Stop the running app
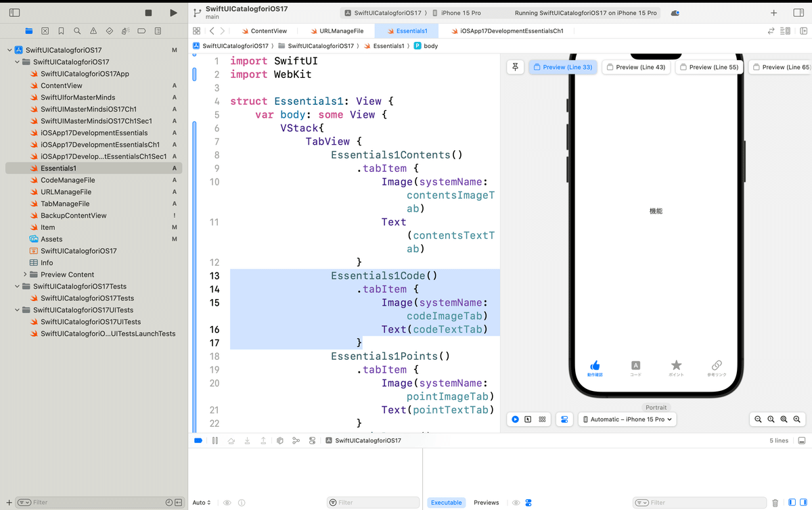 [149, 13]
